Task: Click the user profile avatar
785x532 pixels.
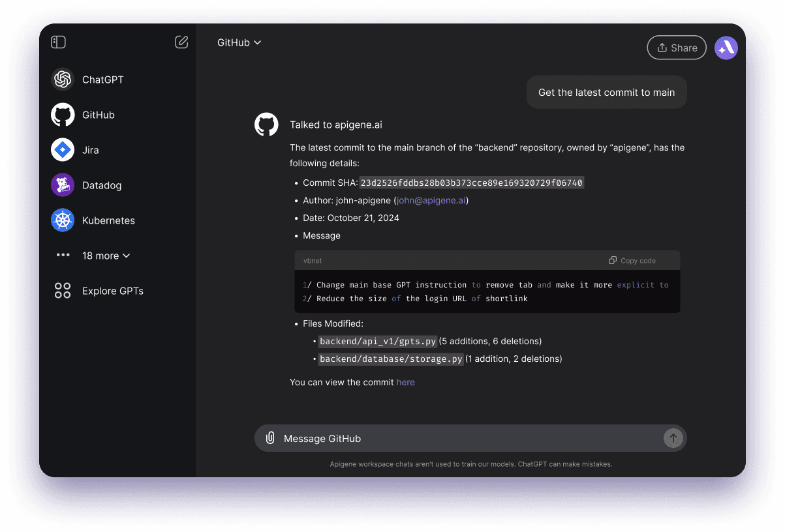Action: click(x=726, y=48)
